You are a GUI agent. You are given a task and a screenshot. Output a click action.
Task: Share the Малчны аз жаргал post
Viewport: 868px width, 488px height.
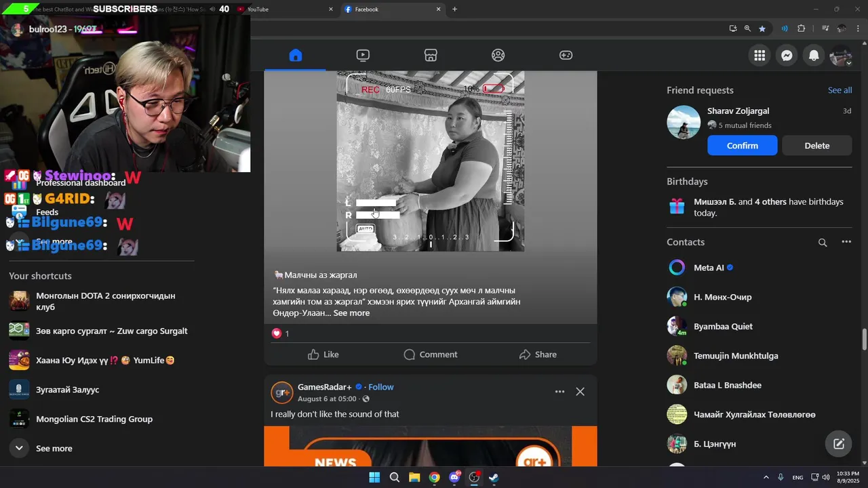pos(538,354)
